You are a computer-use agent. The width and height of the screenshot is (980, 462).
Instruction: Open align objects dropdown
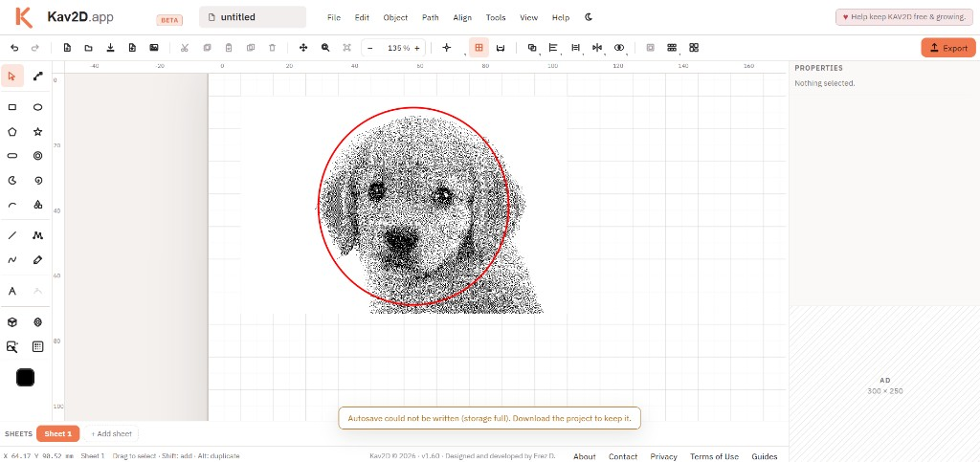point(553,48)
